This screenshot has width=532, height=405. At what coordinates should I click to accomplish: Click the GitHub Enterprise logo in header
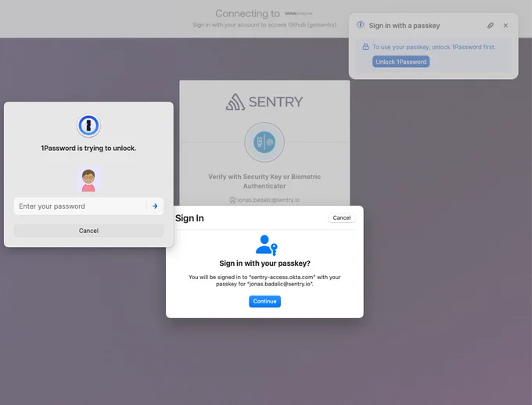point(299,13)
